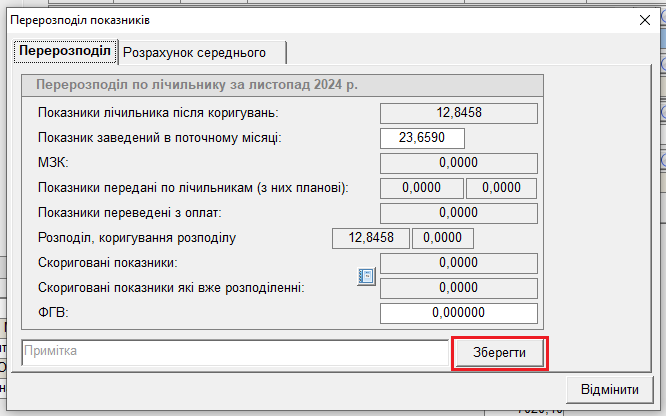666x416 pixels.
Task: Click the Перерозподіл показників title bar
Action: [300, 19]
